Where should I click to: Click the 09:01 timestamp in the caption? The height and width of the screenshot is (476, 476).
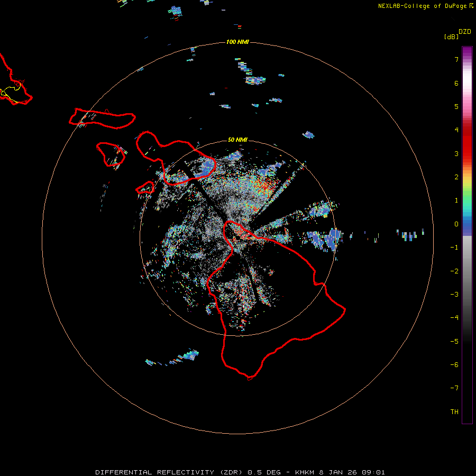(x=373, y=472)
